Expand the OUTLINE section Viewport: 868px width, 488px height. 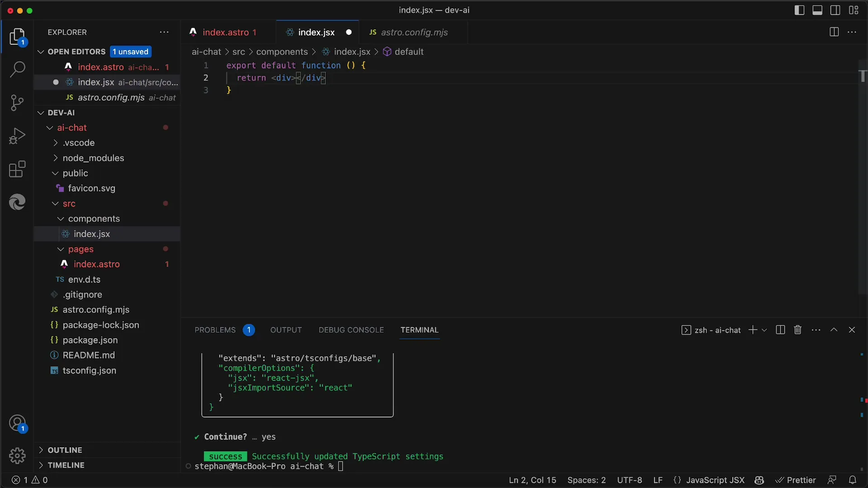41,450
